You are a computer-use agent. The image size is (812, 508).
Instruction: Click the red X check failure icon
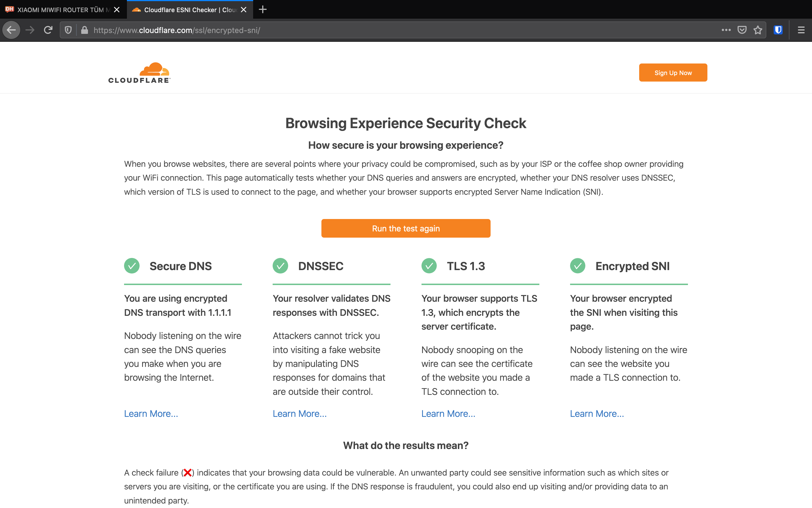pos(187,473)
